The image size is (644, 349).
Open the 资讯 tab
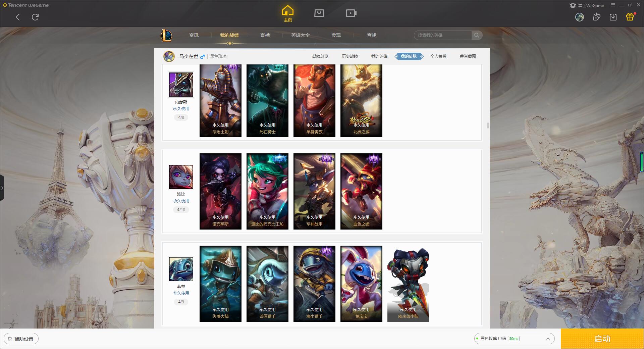point(194,35)
